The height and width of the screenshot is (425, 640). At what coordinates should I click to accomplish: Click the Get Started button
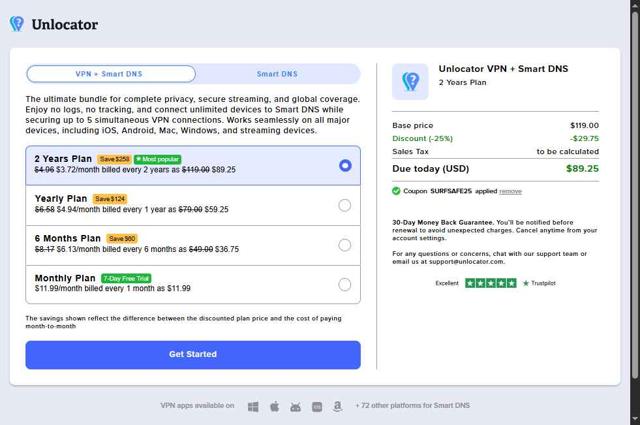pyautogui.click(x=193, y=355)
